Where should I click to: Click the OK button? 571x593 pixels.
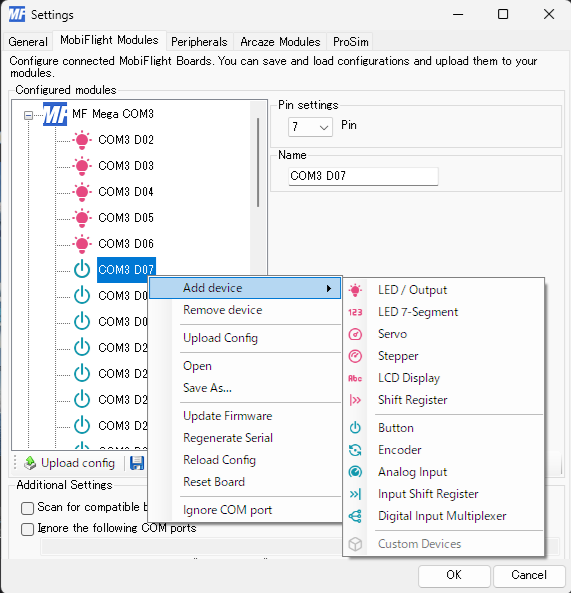(x=454, y=575)
